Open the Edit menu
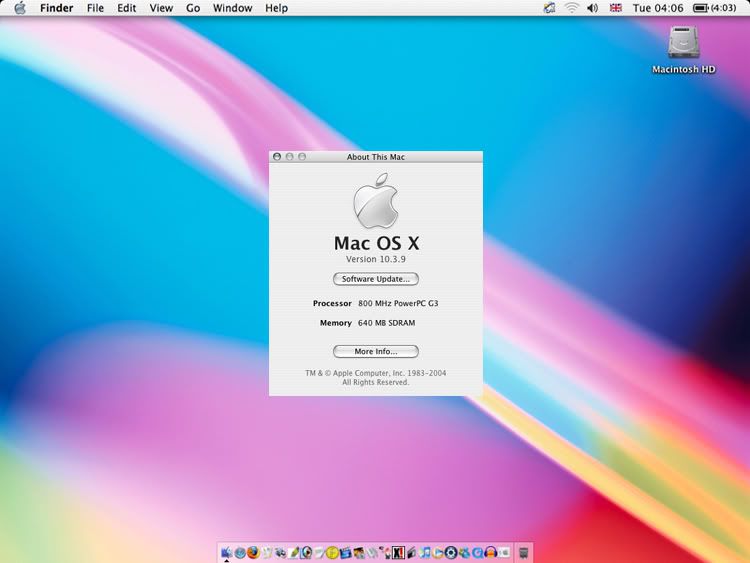750x563 pixels. coord(127,8)
